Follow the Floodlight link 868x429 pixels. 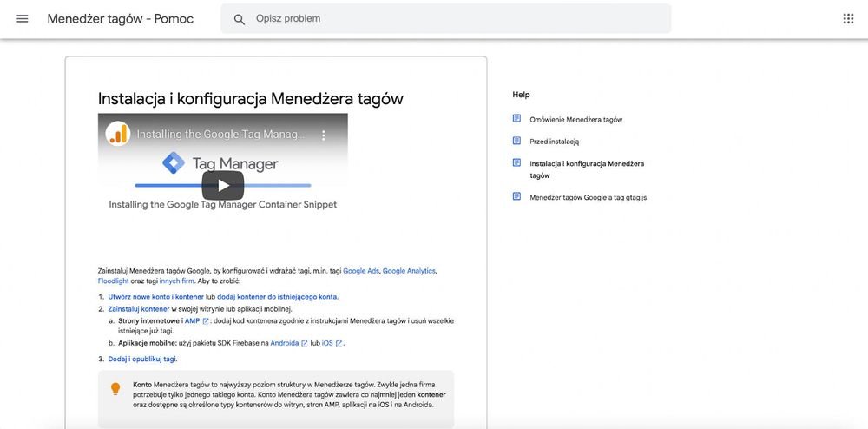[x=114, y=280]
